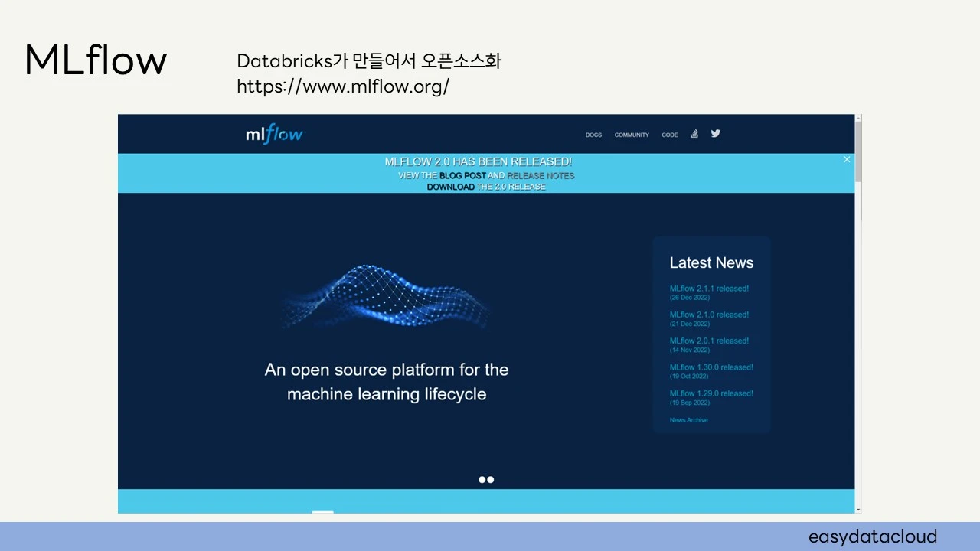Open the MLflow 1.30.0 released news item
This screenshot has height=551, width=980.
711,367
